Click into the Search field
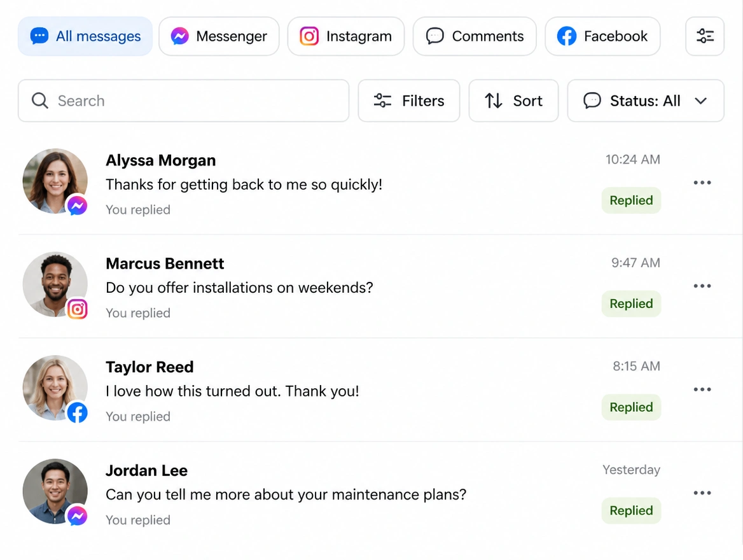 [183, 101]
